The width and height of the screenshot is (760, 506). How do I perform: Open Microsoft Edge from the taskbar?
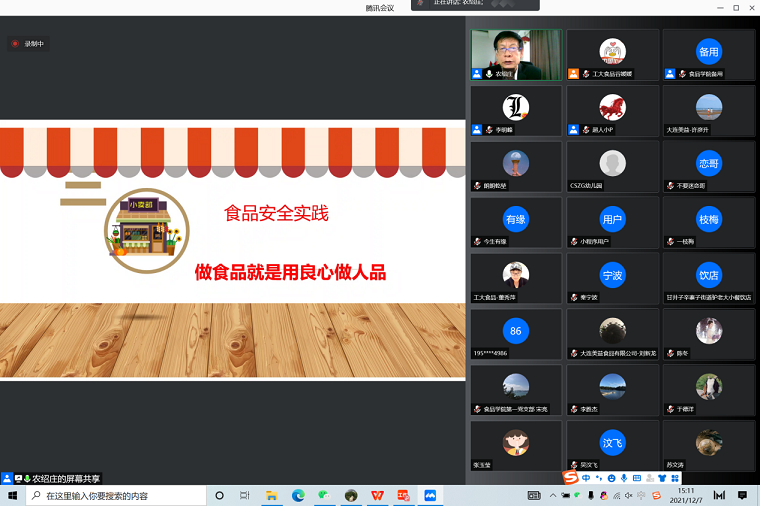[x=298, y=495]
